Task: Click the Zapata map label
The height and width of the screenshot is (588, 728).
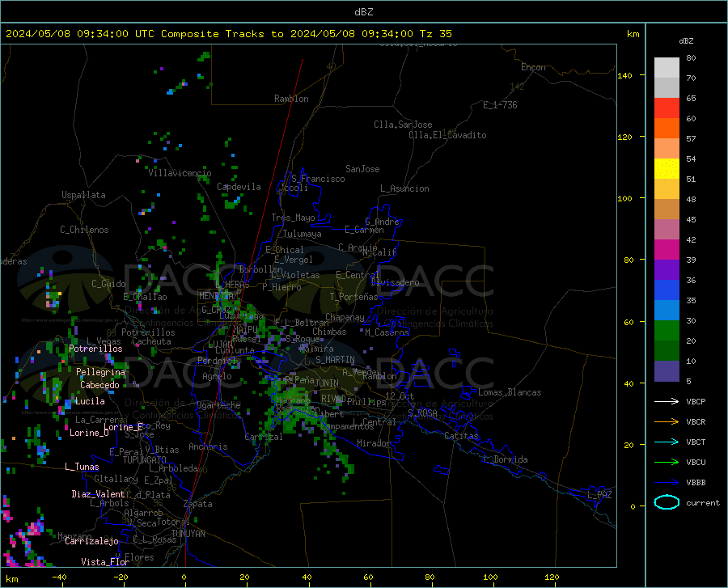Action: 198,504
